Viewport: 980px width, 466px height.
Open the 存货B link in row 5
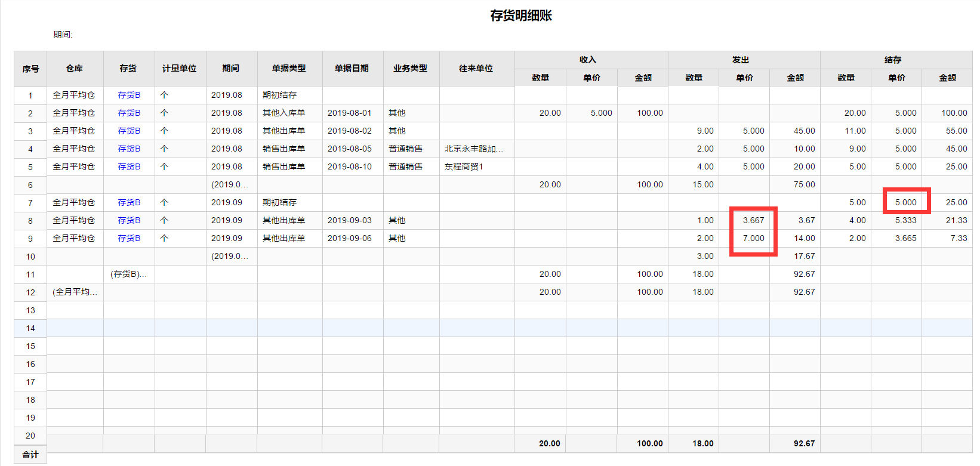click(x=129, y=166)
